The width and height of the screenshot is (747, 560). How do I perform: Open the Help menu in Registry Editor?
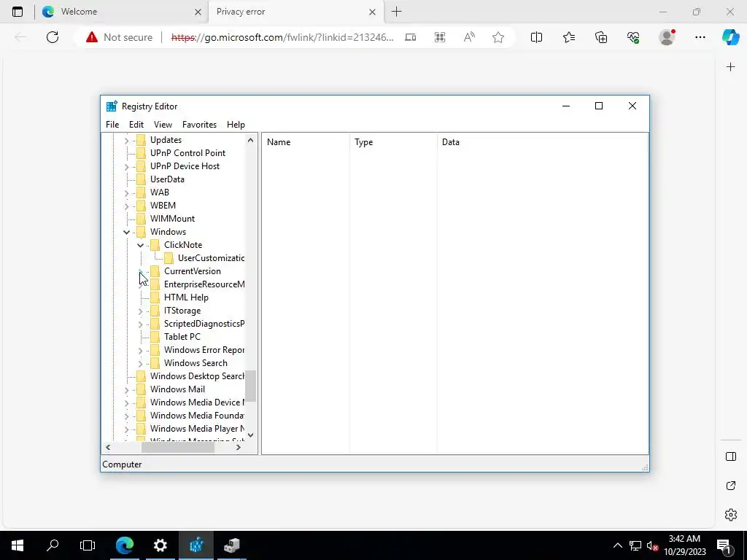236,124
